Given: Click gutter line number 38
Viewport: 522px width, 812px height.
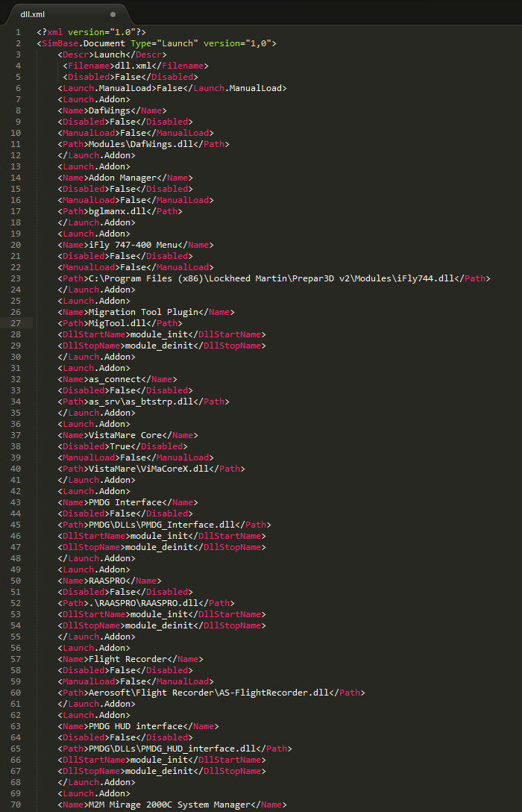Looking at the screenshot, I should pyautogui.click(x=16, y=446).
